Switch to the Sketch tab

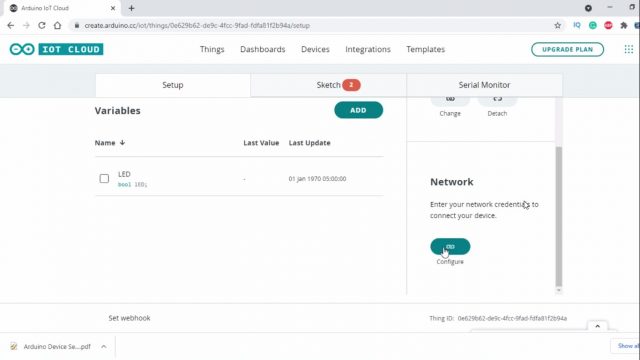(x=329, y=85)
